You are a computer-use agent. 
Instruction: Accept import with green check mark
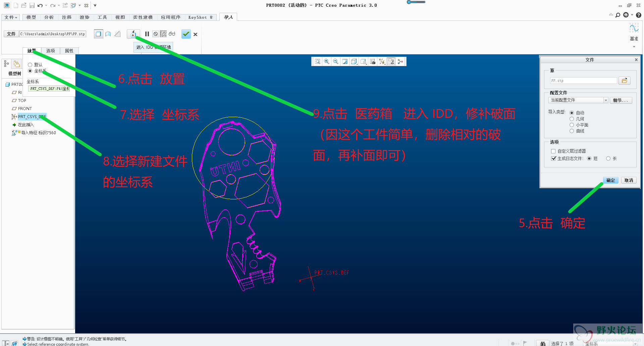click(186, 34)
